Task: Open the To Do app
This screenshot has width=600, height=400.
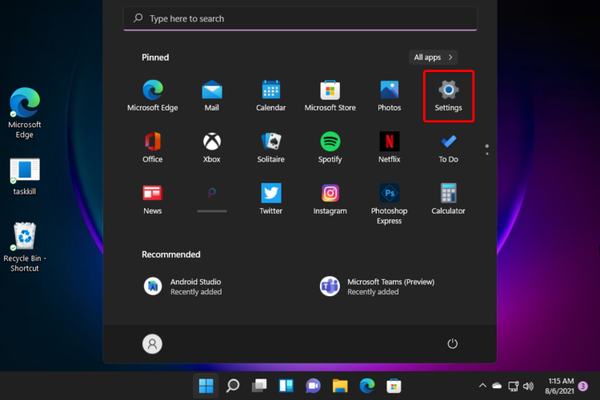Action: point(448,145)
